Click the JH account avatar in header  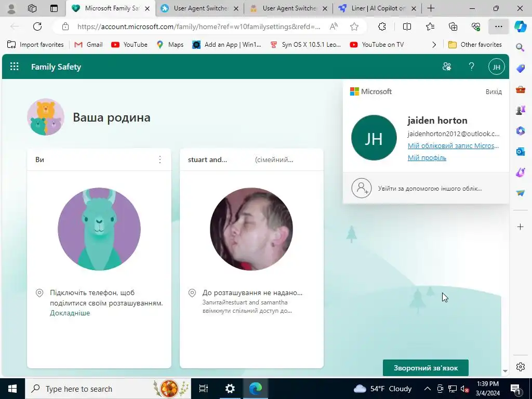click(x=496, y=67)
